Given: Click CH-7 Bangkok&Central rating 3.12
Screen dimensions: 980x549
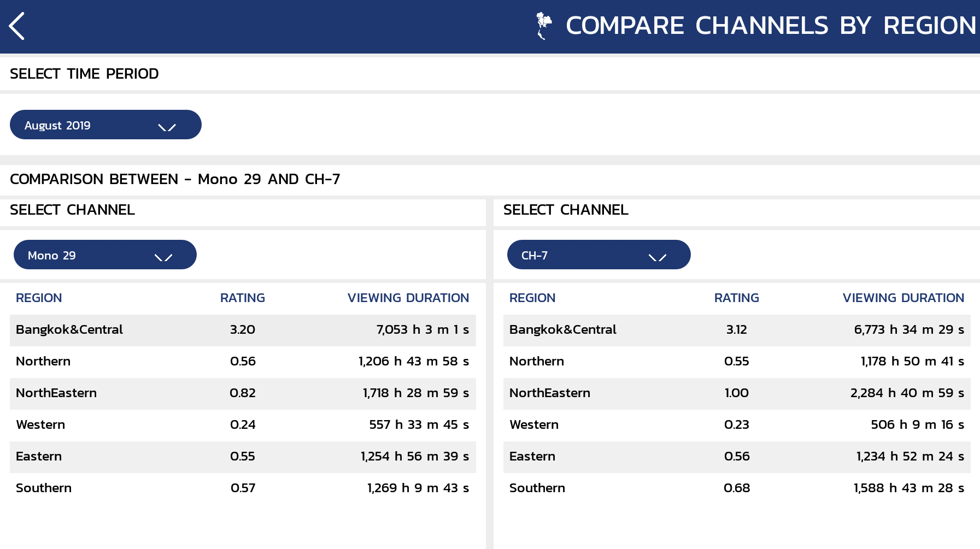Looking at the screenshot, I should [x=736, y=330].
